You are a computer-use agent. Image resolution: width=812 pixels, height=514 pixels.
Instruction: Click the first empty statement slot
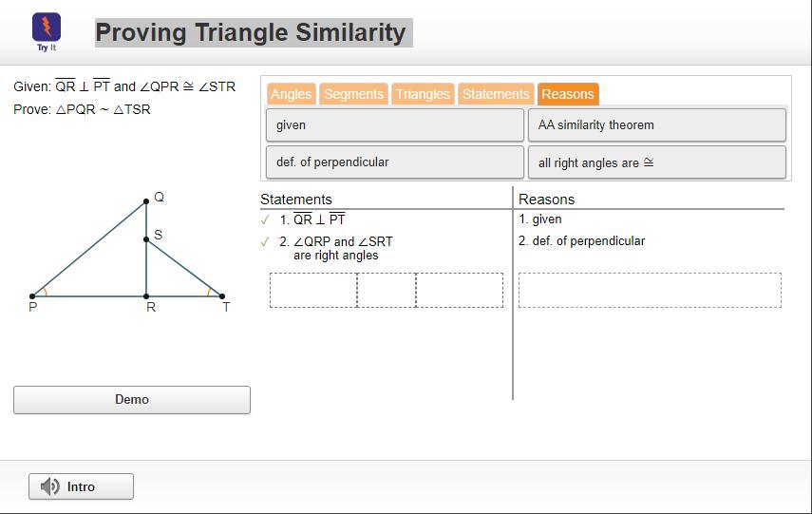pos(313,291)
